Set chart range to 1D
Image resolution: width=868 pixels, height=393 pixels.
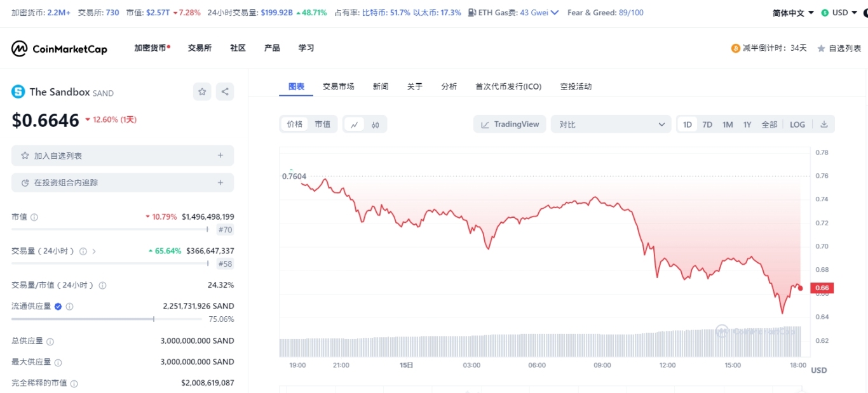click(688, 124)
